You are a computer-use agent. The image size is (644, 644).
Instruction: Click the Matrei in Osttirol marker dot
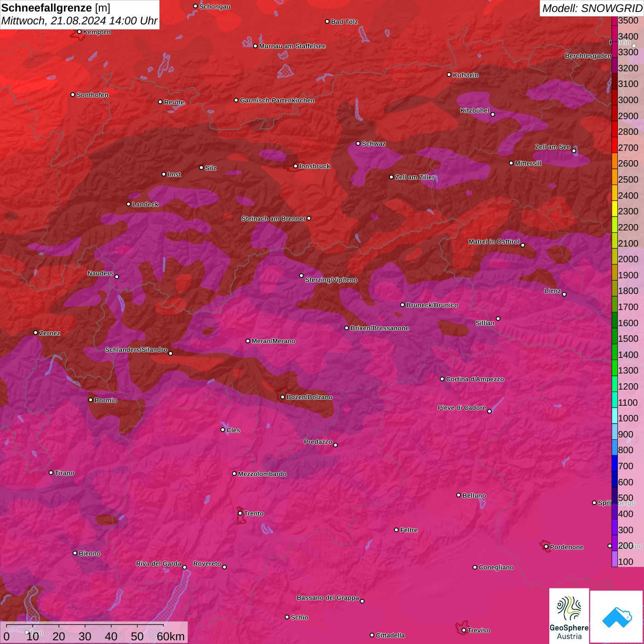click(x=523, y=245)
